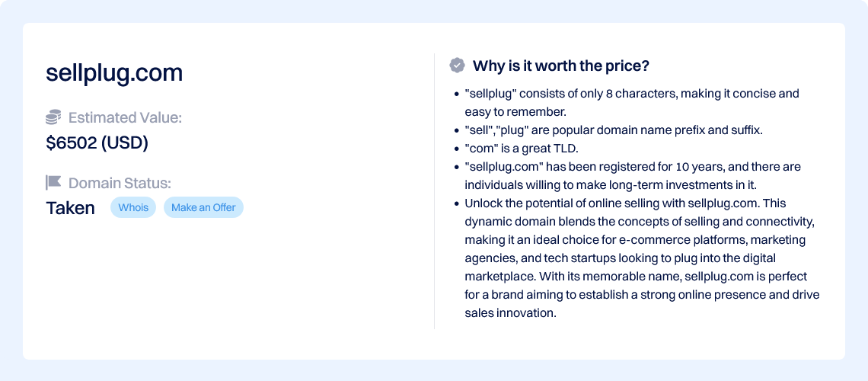This screenshot has width=868, height=381.
Task: Click the text about popular prefix and suffix
Action: (x=614, y=131)
